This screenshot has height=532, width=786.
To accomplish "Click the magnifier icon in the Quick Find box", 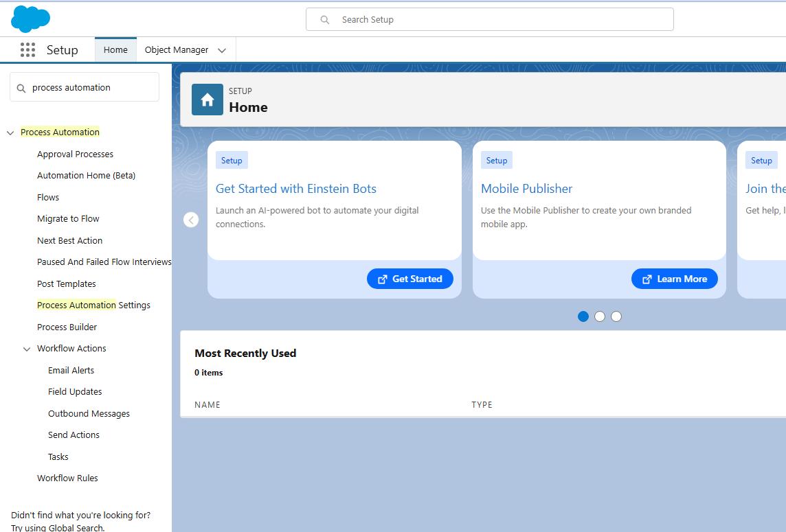I will tap(21, 87).
